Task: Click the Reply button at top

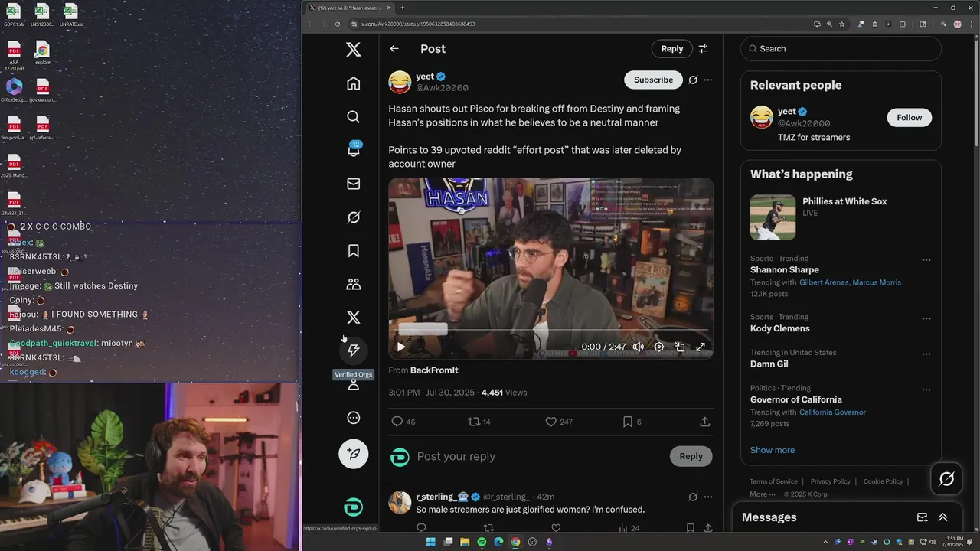Action: point(672,49)
